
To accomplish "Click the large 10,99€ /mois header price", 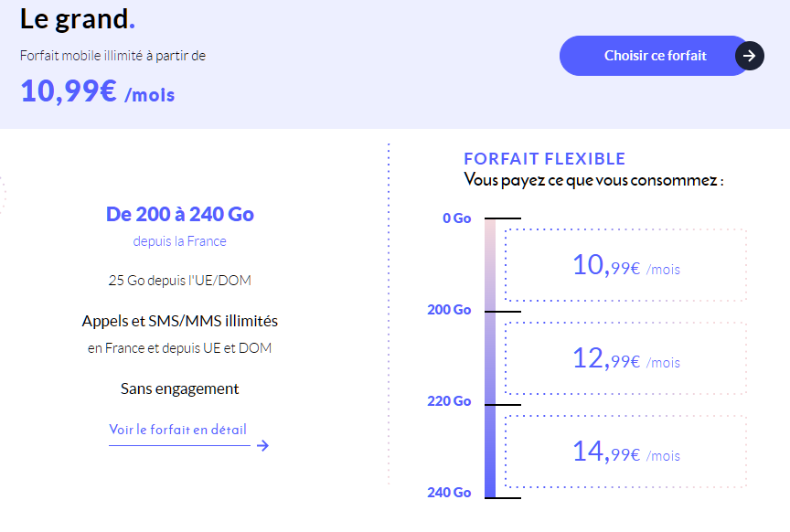I will point(97,91).
